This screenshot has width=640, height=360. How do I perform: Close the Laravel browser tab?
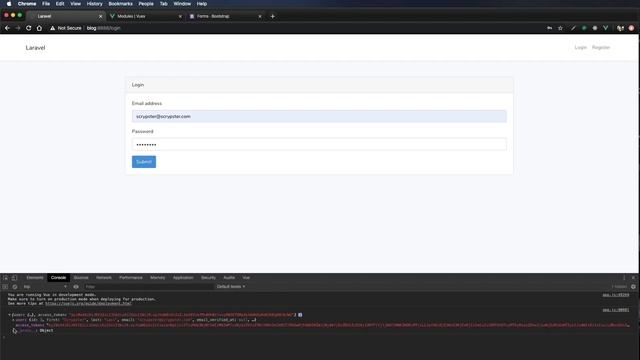click(100, 16)
